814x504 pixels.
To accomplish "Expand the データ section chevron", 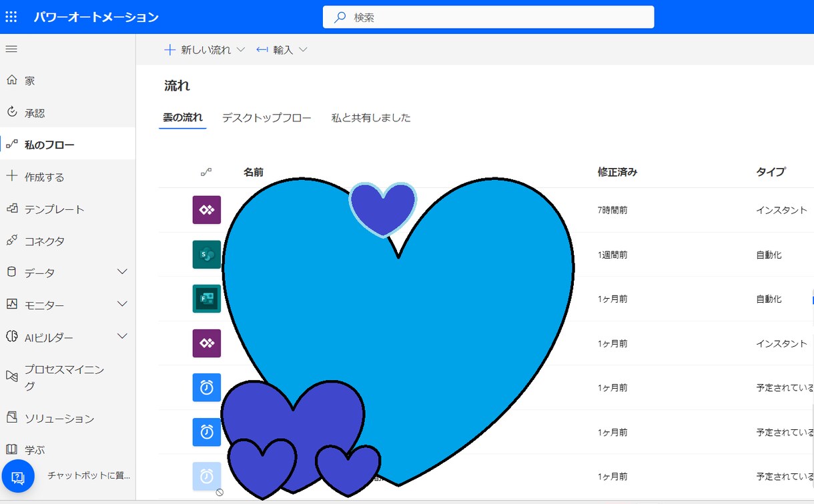I will [x=122, y=272].
